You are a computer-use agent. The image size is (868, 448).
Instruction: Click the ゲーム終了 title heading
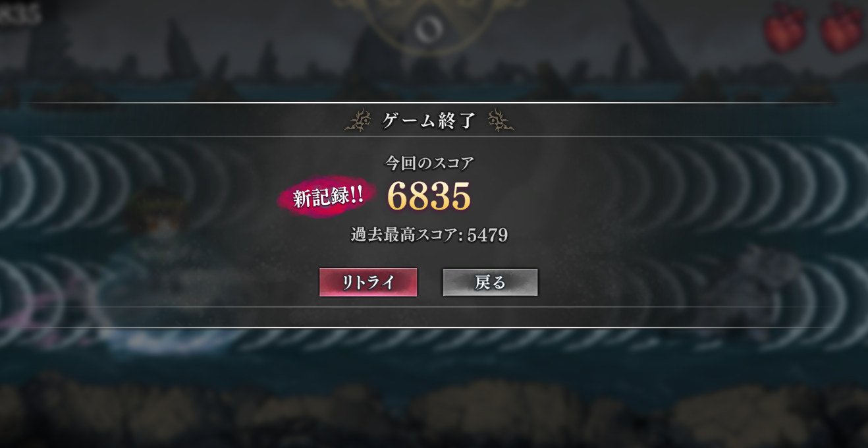click(429, 121)
